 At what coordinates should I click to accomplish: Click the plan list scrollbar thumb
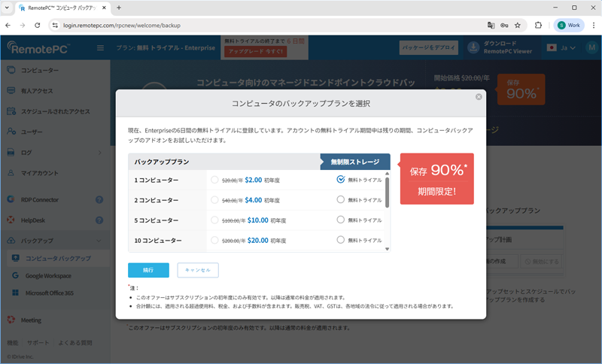click(387, 193)
